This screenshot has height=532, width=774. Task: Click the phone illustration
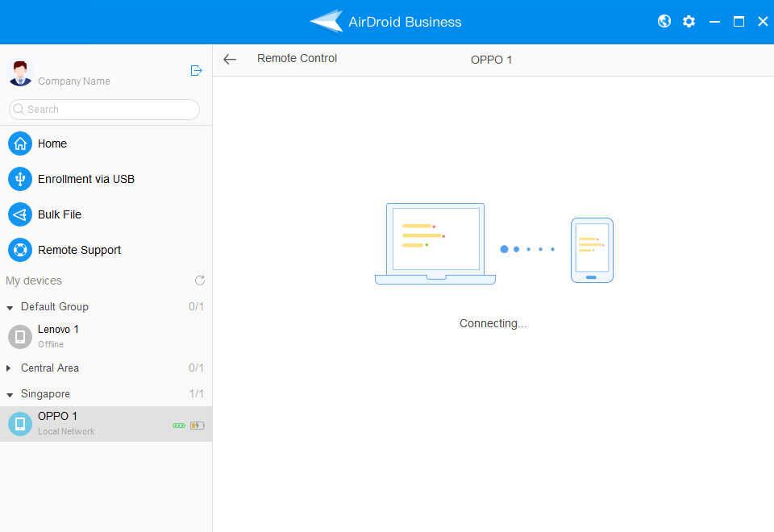592,250
